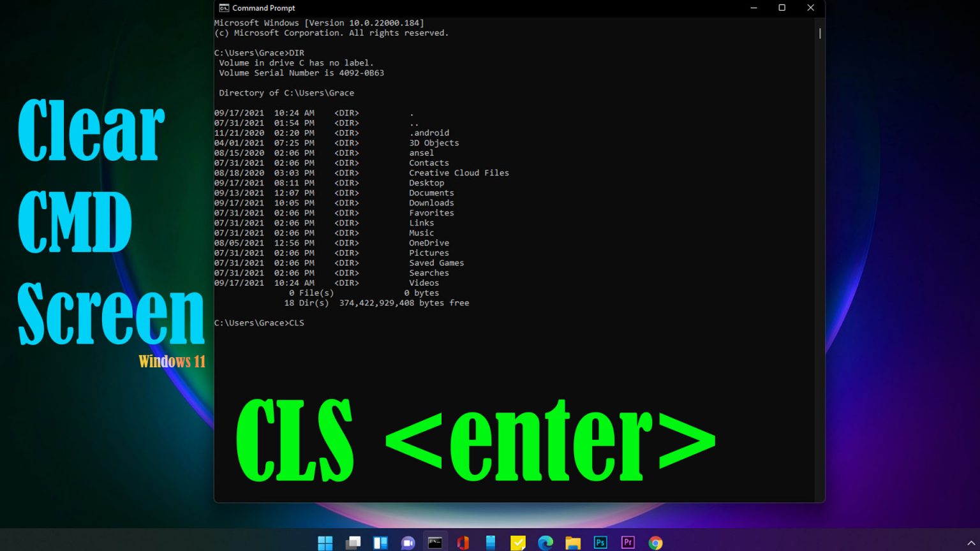980x551 pixels.
Task: Open File Explorer from the taskbar
Action: (573, 543)
